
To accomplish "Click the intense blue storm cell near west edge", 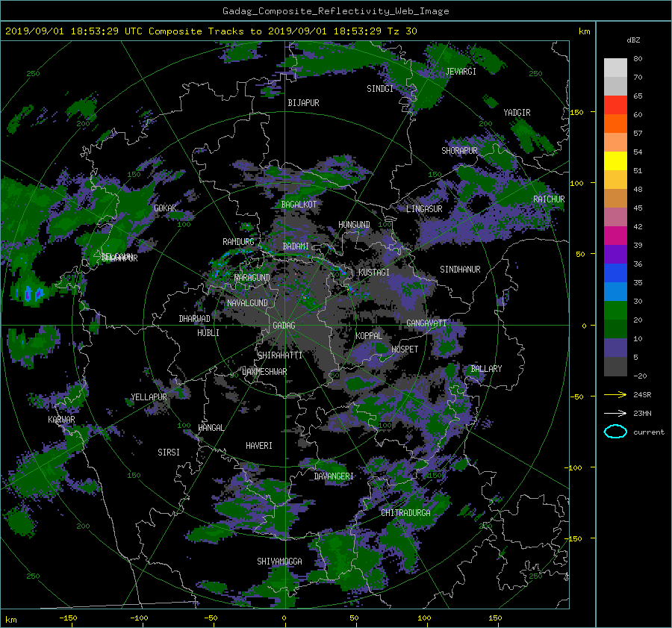I will 32,294.
